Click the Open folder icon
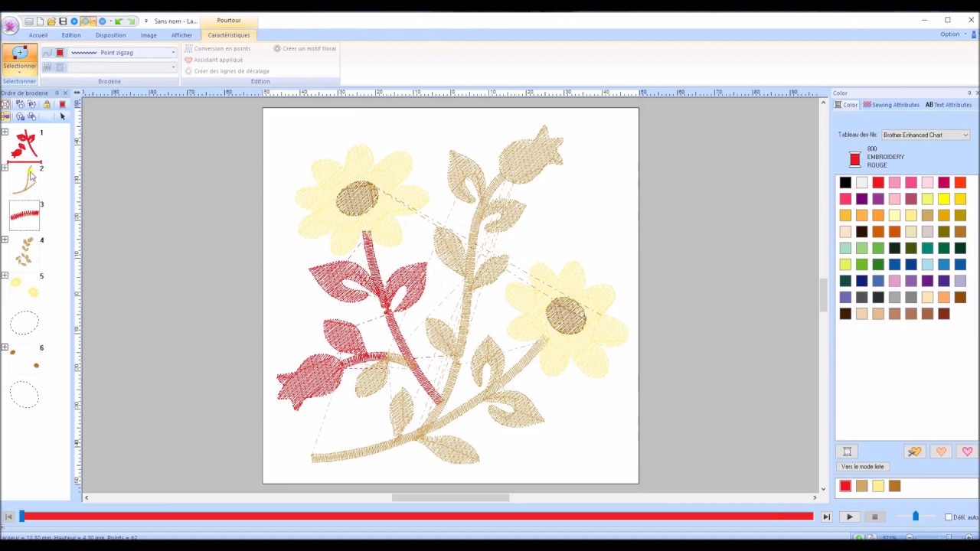Image resolution: width=980 pixels, height=551 pixels. pos(51,21)
